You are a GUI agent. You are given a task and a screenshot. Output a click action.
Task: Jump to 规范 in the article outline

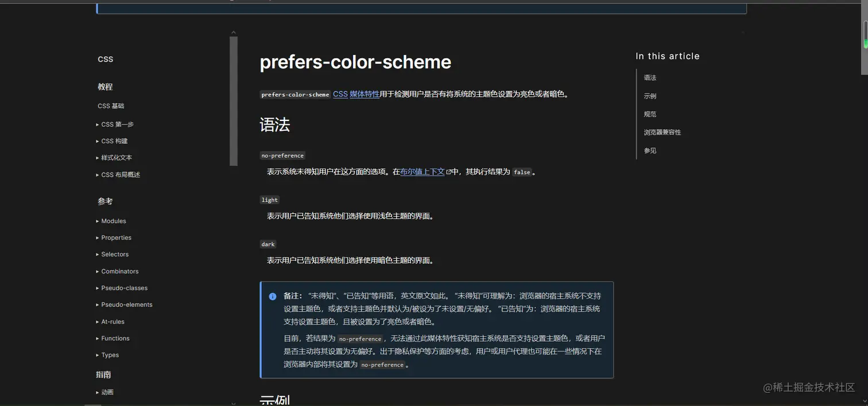(650, 115)
